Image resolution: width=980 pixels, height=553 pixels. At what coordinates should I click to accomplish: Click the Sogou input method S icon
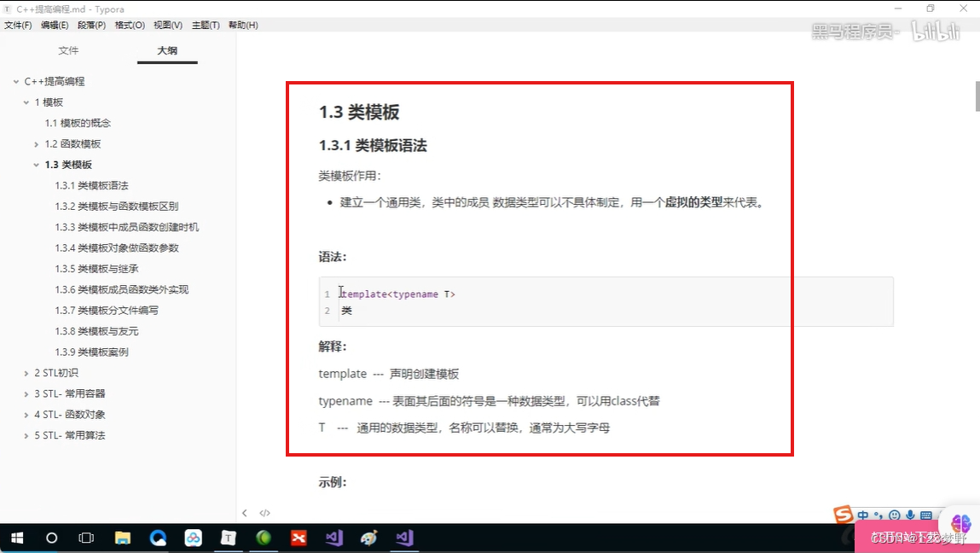click(x=843, y=515)
